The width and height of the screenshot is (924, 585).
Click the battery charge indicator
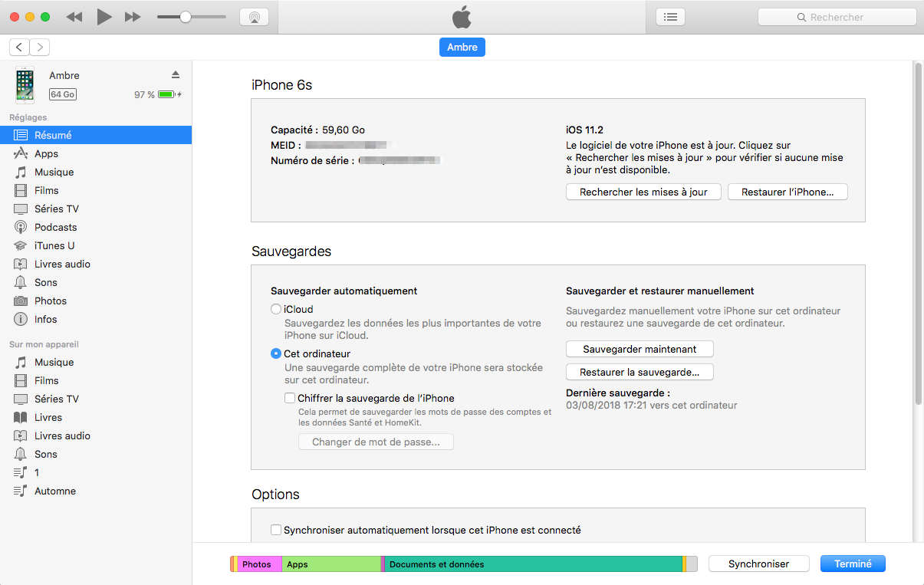169,94
